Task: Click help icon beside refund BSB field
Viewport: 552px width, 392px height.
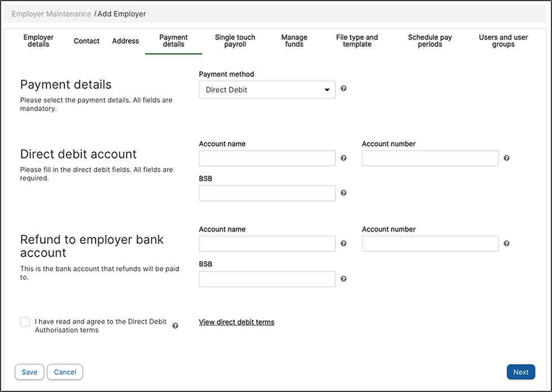Action: 343,279
